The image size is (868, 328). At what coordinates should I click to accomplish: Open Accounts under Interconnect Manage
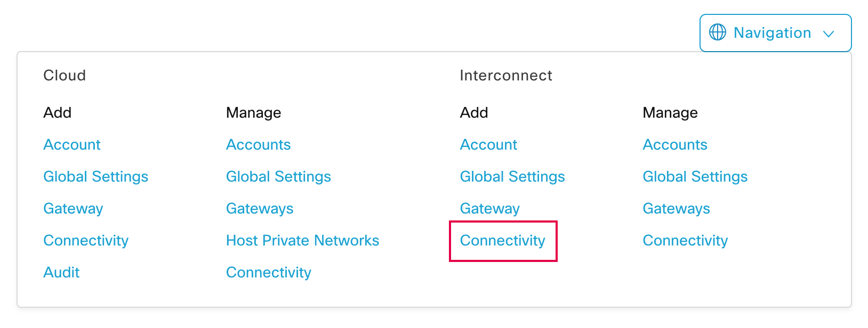[x=675, y=144]
